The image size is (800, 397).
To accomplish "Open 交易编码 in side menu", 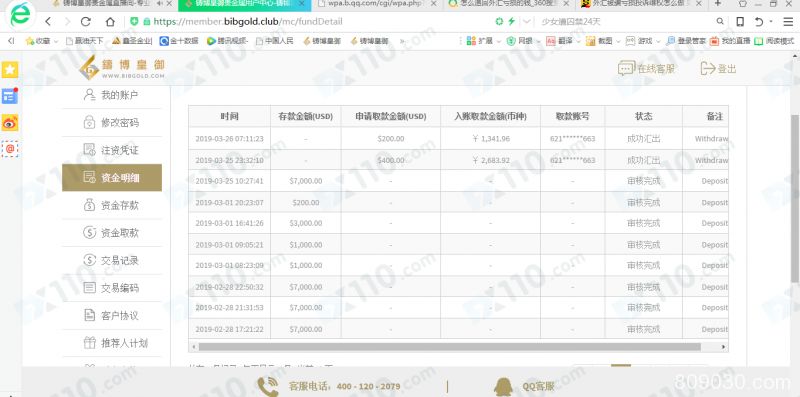I will pos(112,288).
